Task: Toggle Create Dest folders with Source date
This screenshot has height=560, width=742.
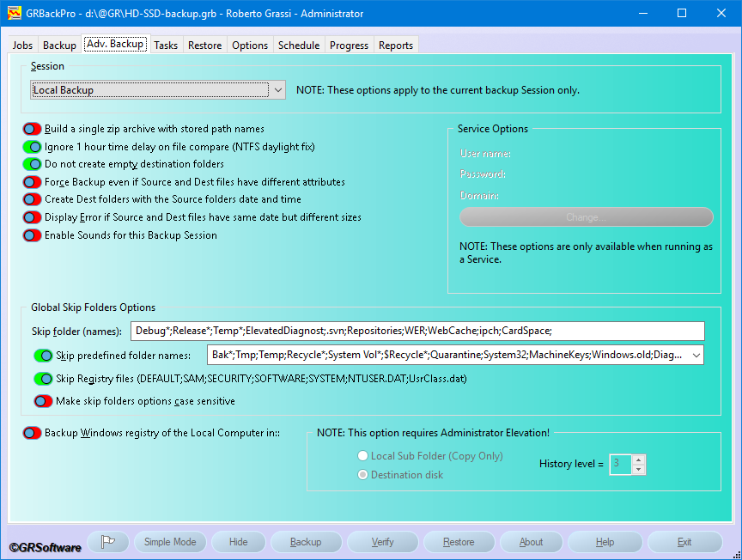Action: (x=32, y=199)
